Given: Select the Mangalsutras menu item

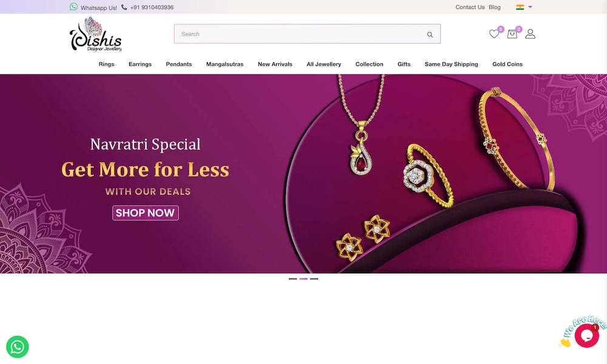Looking at the screenshot, I should click(225, 64).
